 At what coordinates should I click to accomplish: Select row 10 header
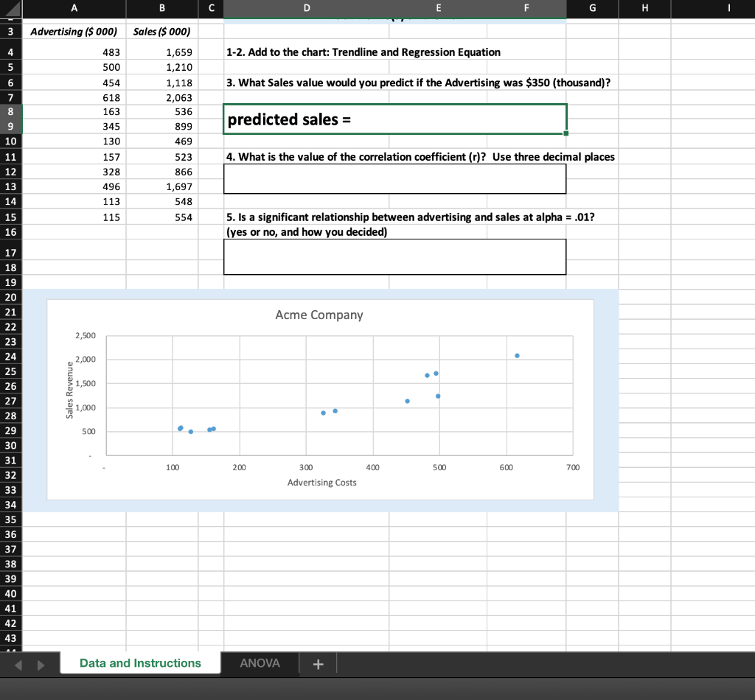(10, 141)
